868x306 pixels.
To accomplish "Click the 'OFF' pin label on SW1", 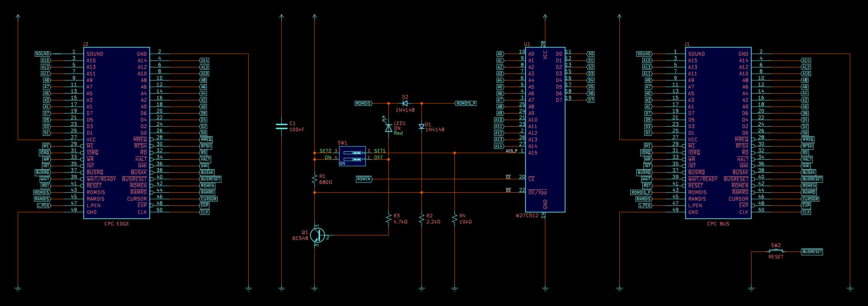I will coord(379,157).
